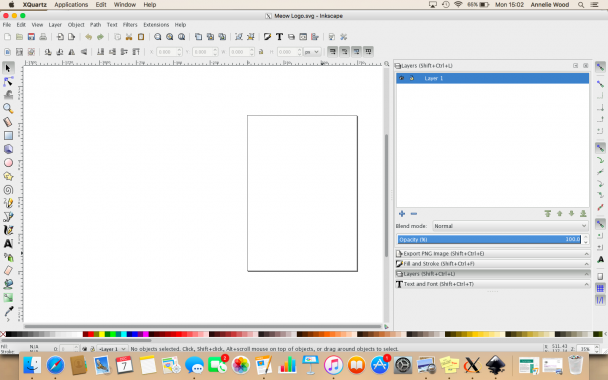608x380 pixels.
Task: Select the Spray tool
Action: [x=8, y=257]
